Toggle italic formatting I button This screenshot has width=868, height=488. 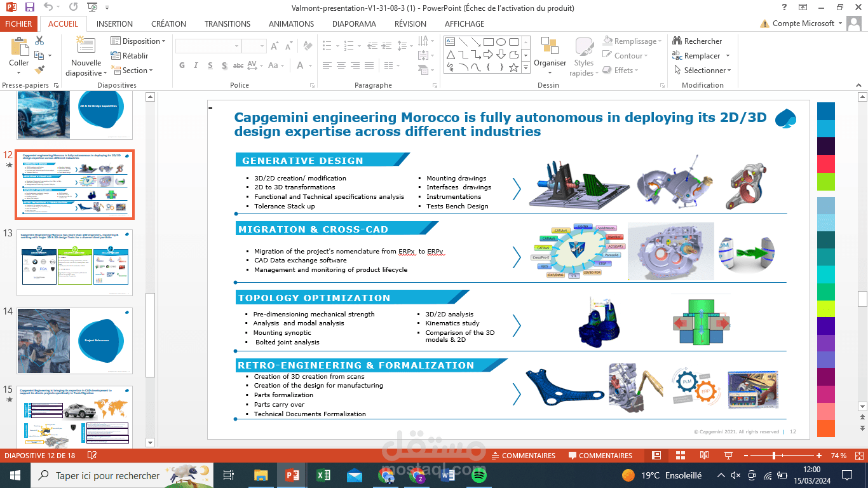(x=196, y=65)
